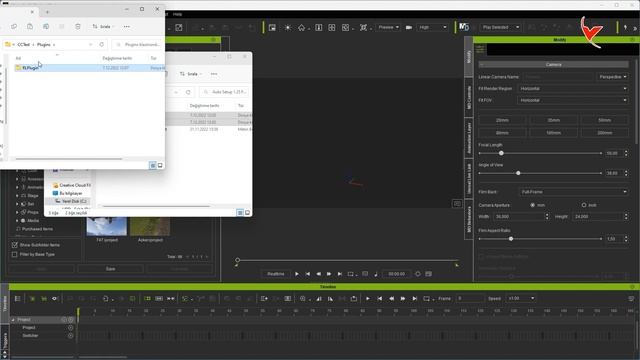
Task: Open the three-dots menu in Plugins explorer toolbar
Action: pyautogui.click(x=127, y=27)
